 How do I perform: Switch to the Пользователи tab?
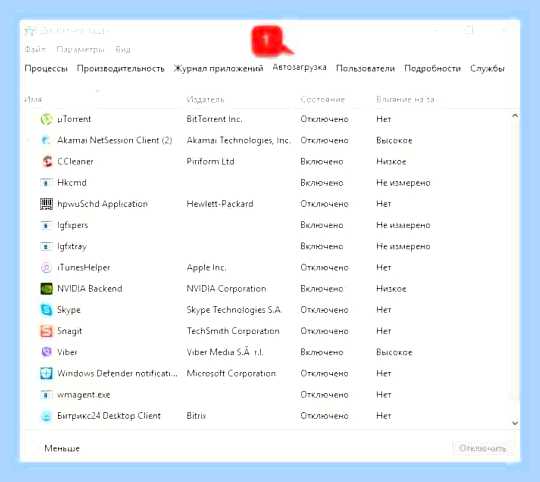[x=365, y=69]
